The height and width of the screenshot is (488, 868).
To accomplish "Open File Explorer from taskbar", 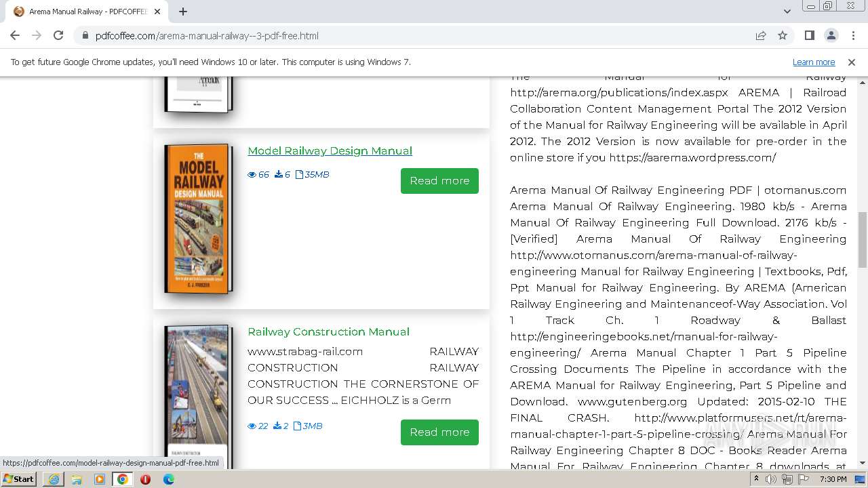I will tap(77, 479).
